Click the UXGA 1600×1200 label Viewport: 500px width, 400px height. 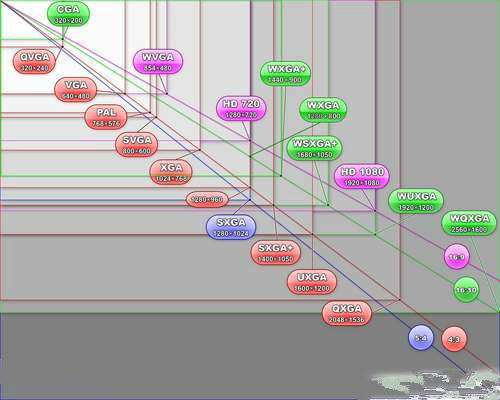click(312, 282)
